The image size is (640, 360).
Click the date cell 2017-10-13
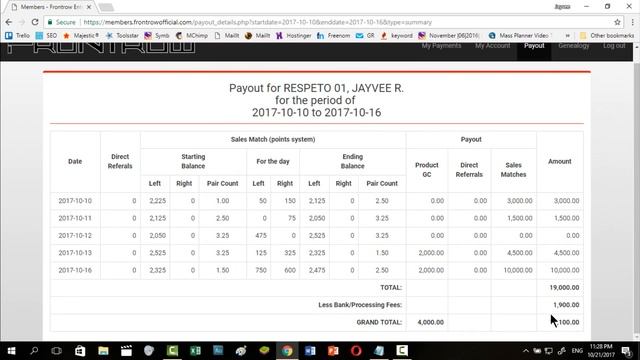click(x=75, y=253)
